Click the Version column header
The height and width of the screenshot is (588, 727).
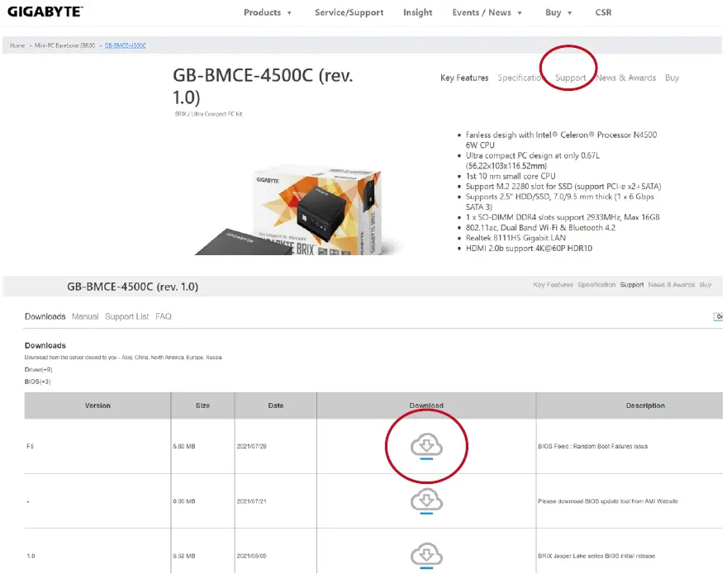(x=97, y=405)
